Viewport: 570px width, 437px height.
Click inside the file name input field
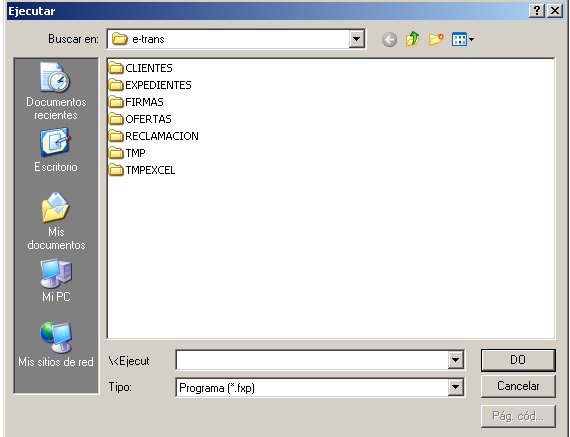[312, 360]
